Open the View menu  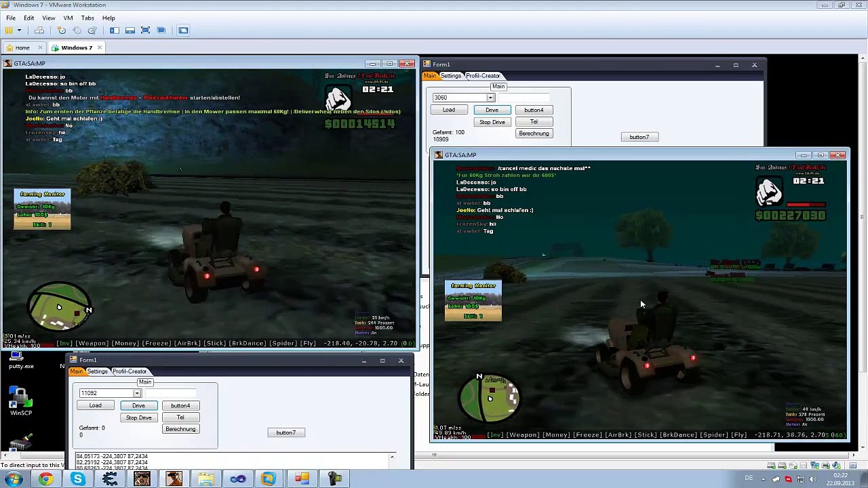49,18
